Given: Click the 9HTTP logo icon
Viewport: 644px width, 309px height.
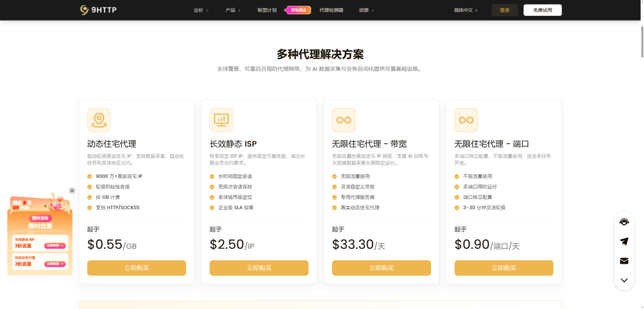Looking at the screenshot, I should pyautogui.click(x=84, y=10).
